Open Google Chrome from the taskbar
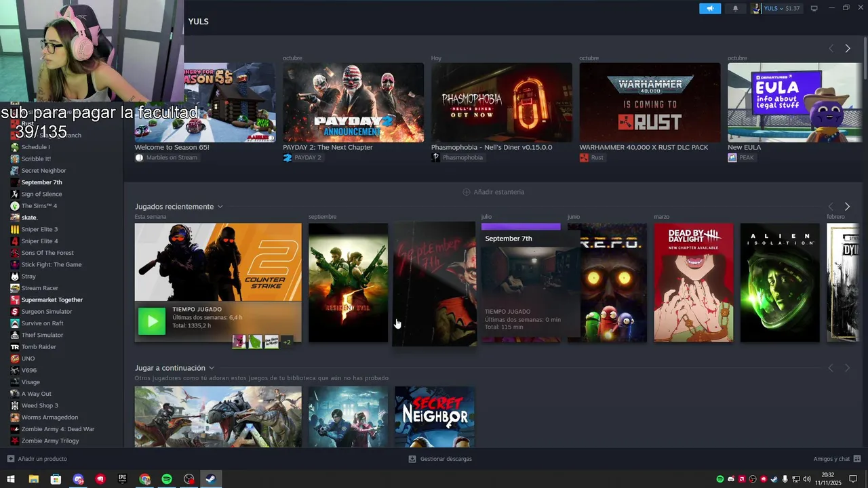This screenshot has width=868, height=488. tap(144, 479)
